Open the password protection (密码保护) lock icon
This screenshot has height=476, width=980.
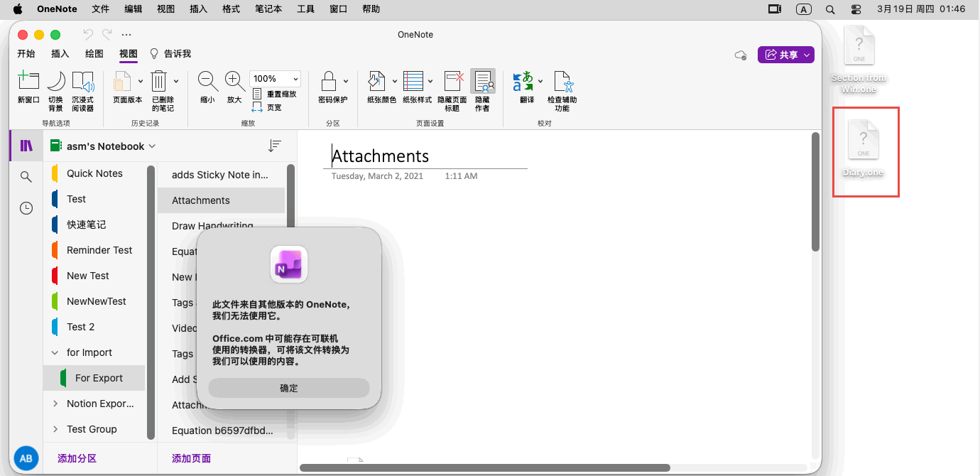click(328, 82)
